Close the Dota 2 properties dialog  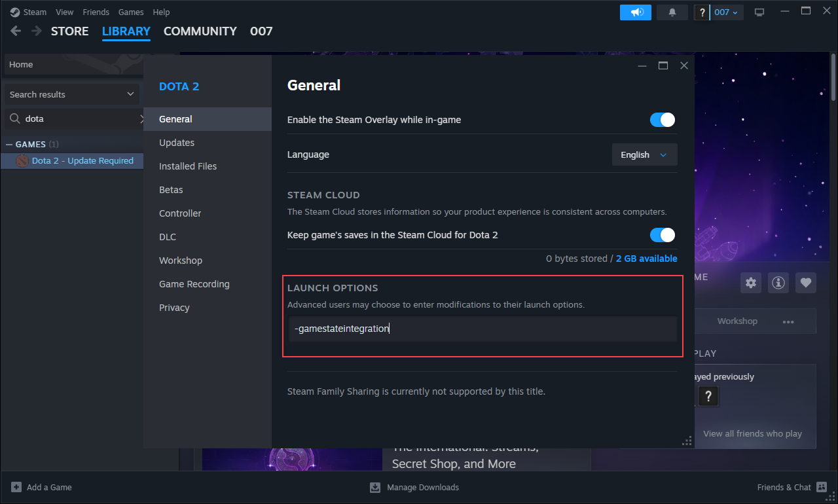click(684, 65)
